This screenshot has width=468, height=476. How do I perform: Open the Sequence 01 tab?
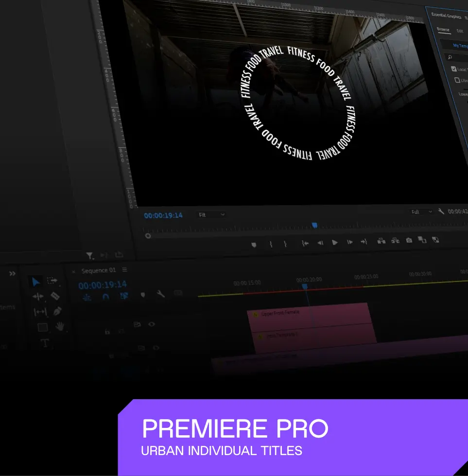pos(98,270)
